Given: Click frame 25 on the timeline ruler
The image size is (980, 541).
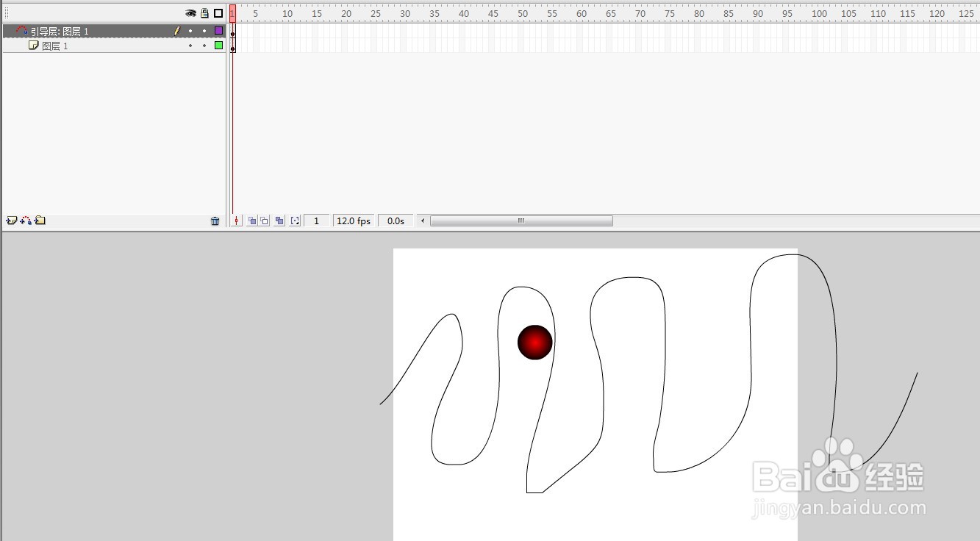Looking at the screenshot, I should (x=374, y=13).
